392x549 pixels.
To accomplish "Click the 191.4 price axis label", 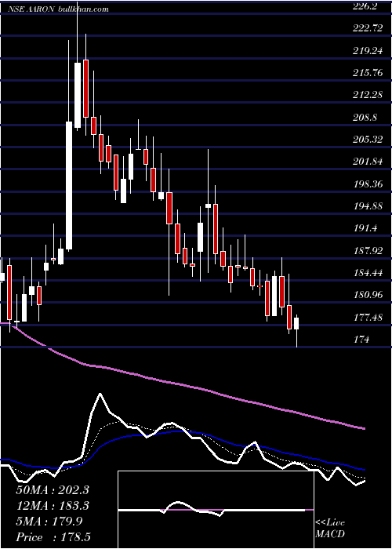I will (365, 228).
